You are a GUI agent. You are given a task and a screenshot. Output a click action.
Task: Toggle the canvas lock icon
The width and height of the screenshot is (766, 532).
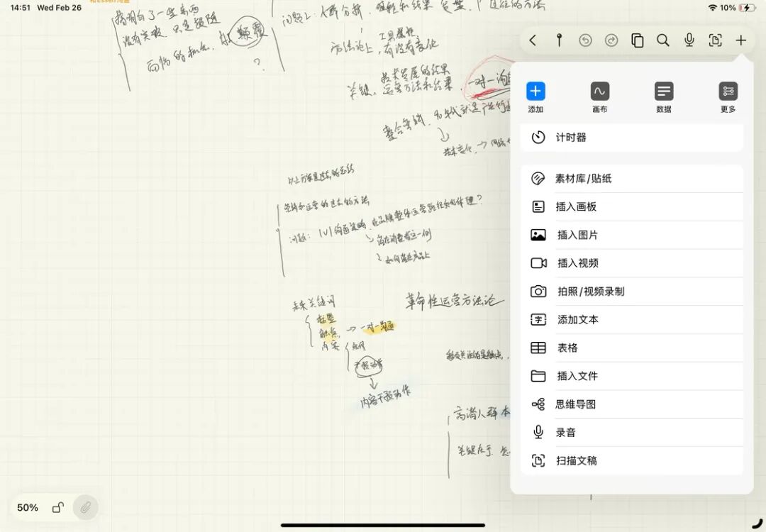point(57,508)
